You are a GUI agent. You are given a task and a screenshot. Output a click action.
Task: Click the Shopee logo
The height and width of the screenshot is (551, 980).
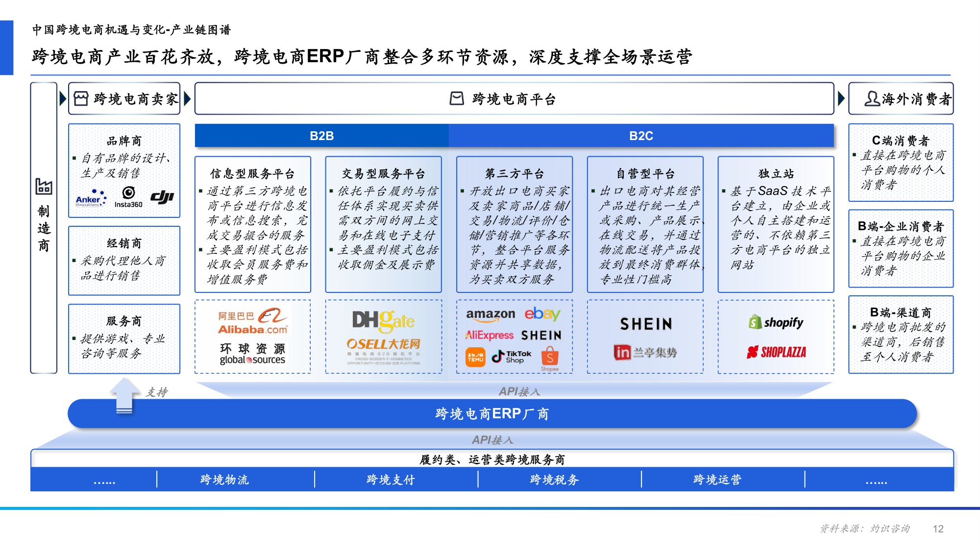pyautogui.click(x=550, y=359)
